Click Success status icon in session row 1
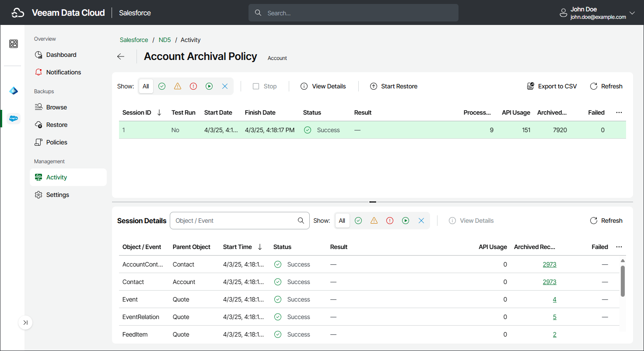This screenshot has width=644, height=351. [308, 130]
